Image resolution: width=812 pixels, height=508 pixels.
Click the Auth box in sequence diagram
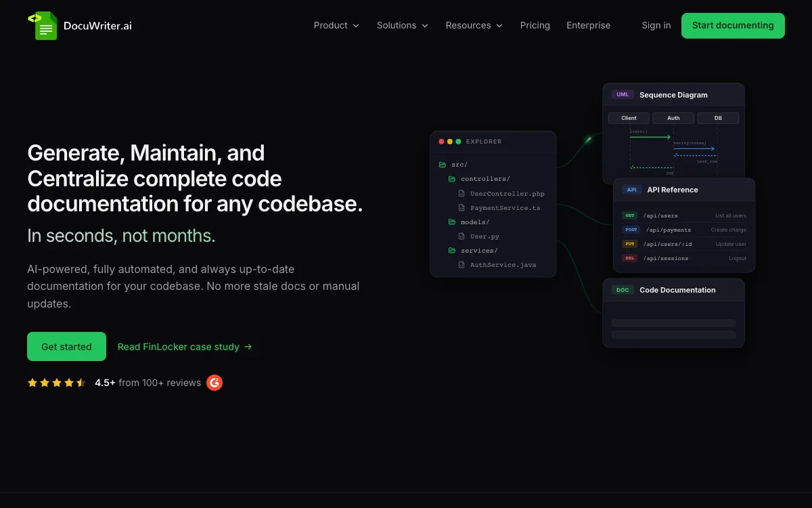(673, 118)
